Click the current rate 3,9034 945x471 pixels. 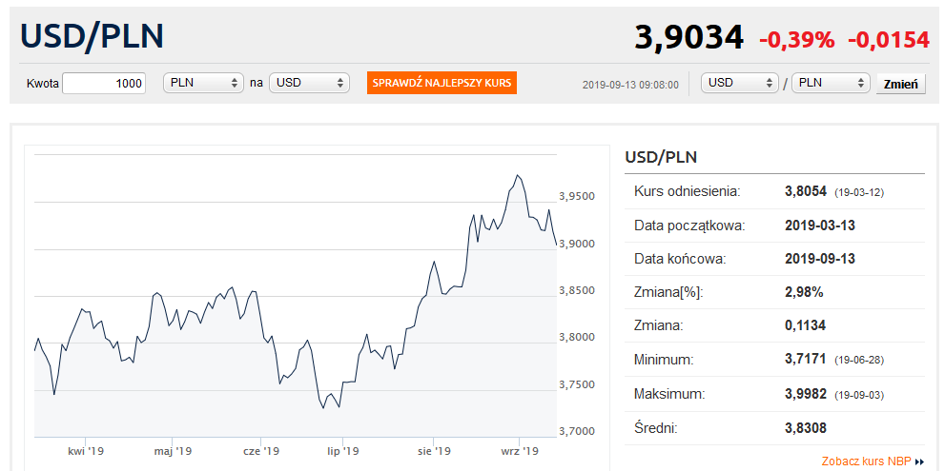click(688, 37)
